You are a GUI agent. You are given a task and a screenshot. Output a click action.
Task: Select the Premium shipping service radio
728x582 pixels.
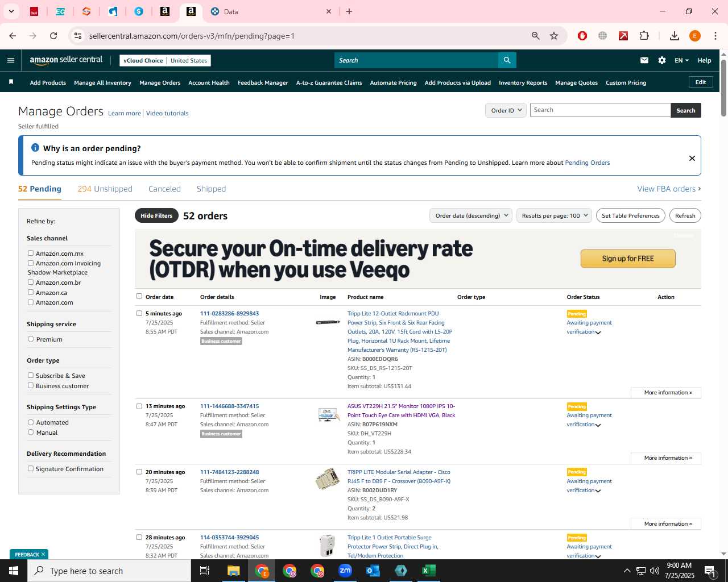[x=31, y=339]
